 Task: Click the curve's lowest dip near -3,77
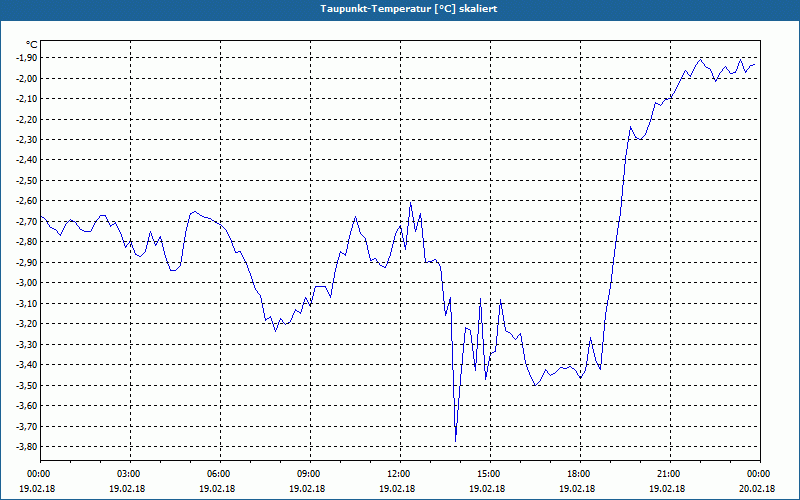455,440
